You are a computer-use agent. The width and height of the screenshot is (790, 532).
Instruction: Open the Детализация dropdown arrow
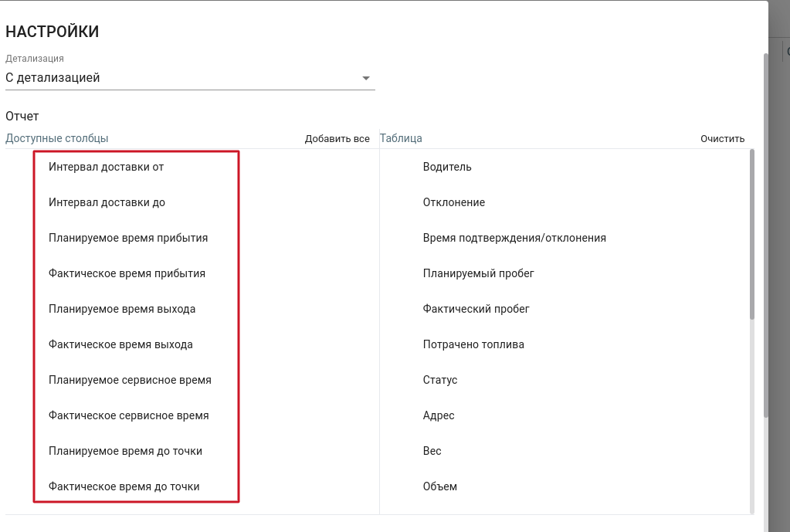pos(366,78)
